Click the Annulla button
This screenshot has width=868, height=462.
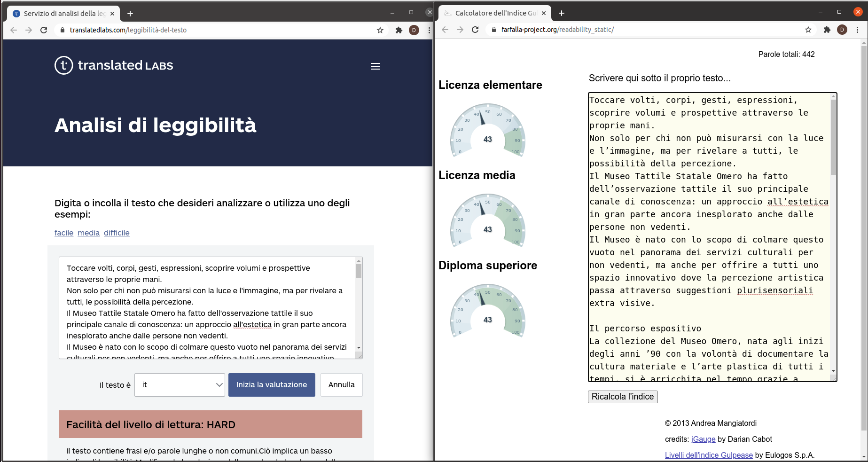(x=341, y=385)
